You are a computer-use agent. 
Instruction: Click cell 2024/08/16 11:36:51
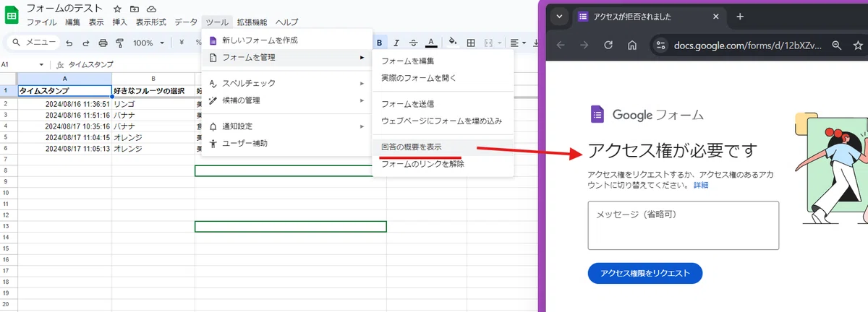[64, 104]
